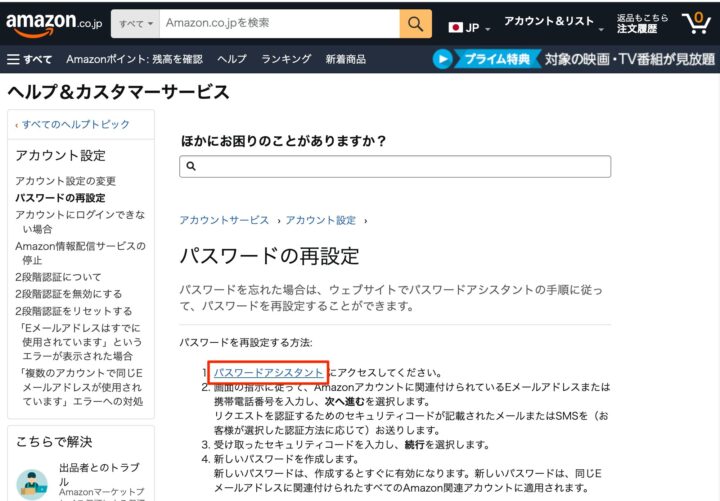The width and height of the screenshot is (720, 501).
Task: Click the パスワードを再設定する方法: text
Action: tap(246, 343)
